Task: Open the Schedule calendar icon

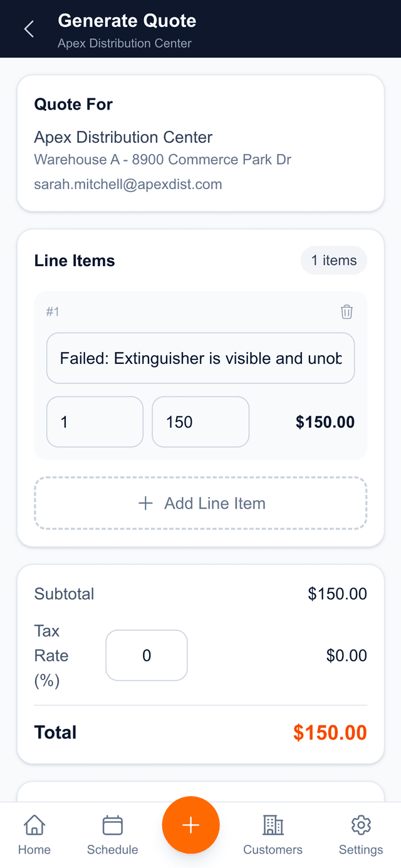Action: point(112,825)
